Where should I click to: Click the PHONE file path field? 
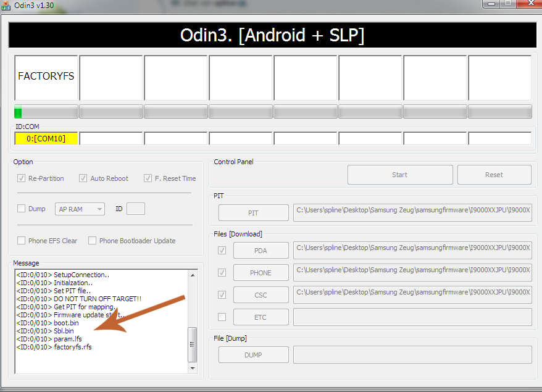click(x=412, y=272)
